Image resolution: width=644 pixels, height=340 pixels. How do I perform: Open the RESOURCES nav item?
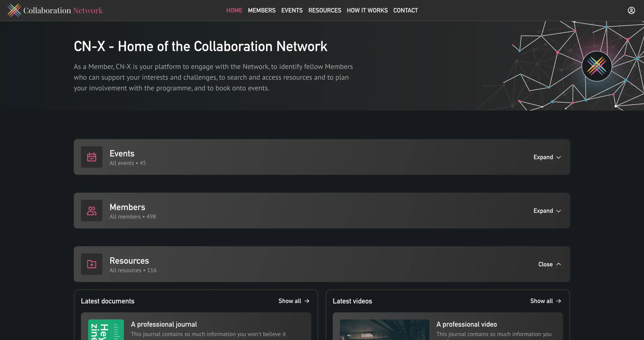click(324, 10)
